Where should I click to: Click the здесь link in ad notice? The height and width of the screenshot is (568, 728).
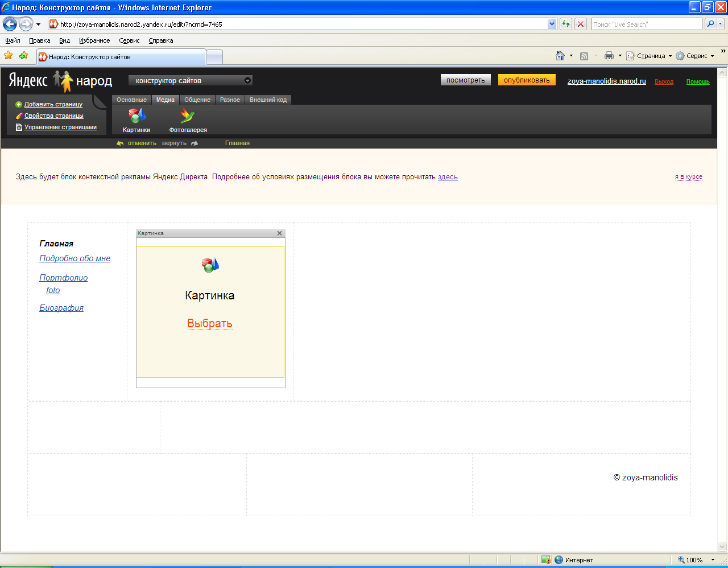[448, 177]
